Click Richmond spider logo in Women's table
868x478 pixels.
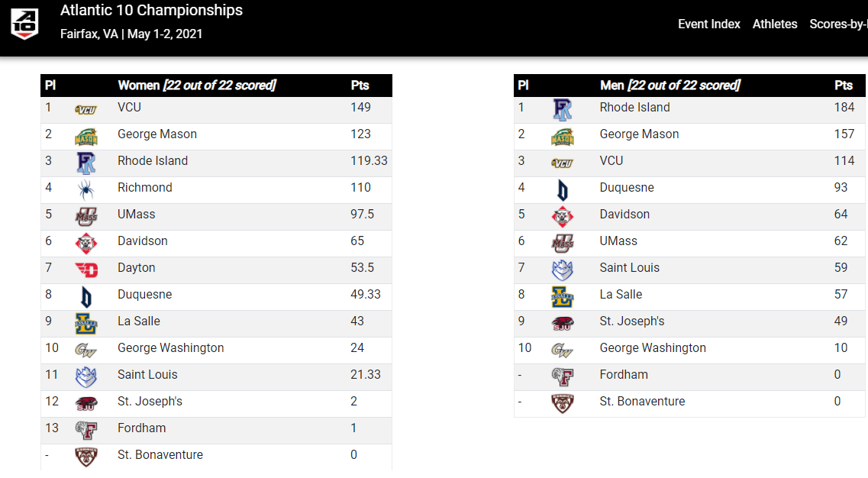tap(86, 190)
